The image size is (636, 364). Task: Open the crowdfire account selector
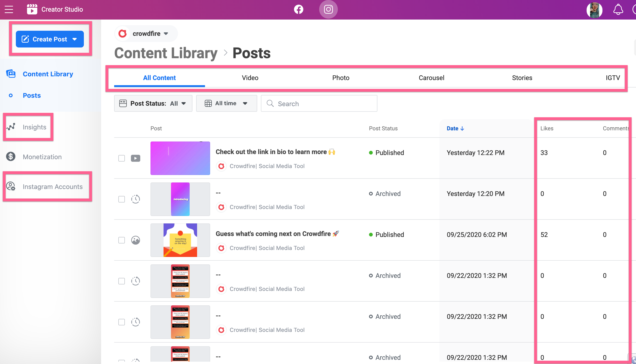tap(146, 34)
